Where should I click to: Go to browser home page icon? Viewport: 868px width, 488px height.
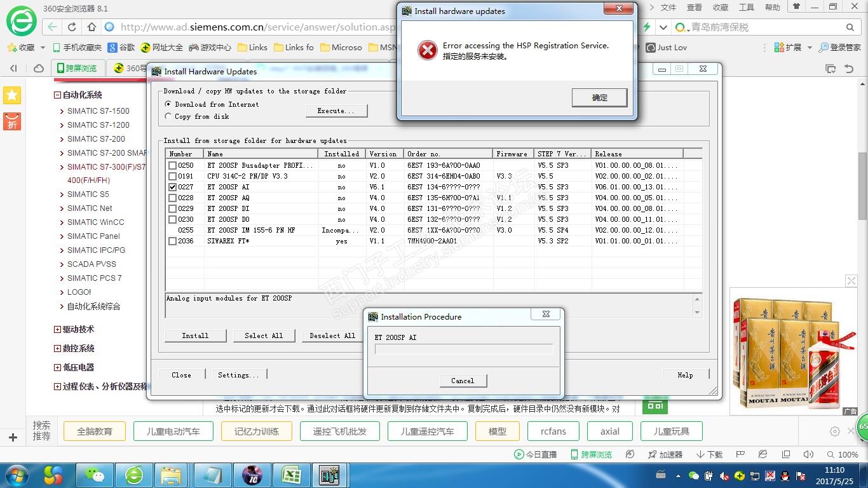92,27
